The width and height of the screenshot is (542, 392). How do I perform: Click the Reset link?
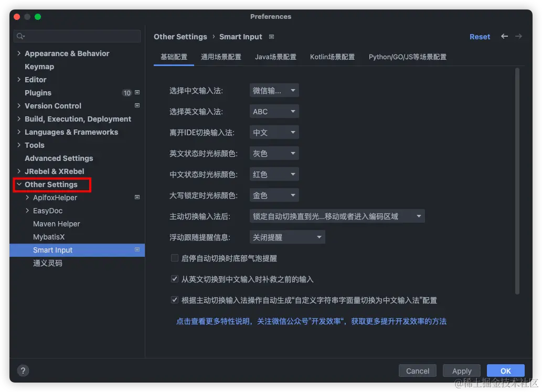tap(480, 37)
